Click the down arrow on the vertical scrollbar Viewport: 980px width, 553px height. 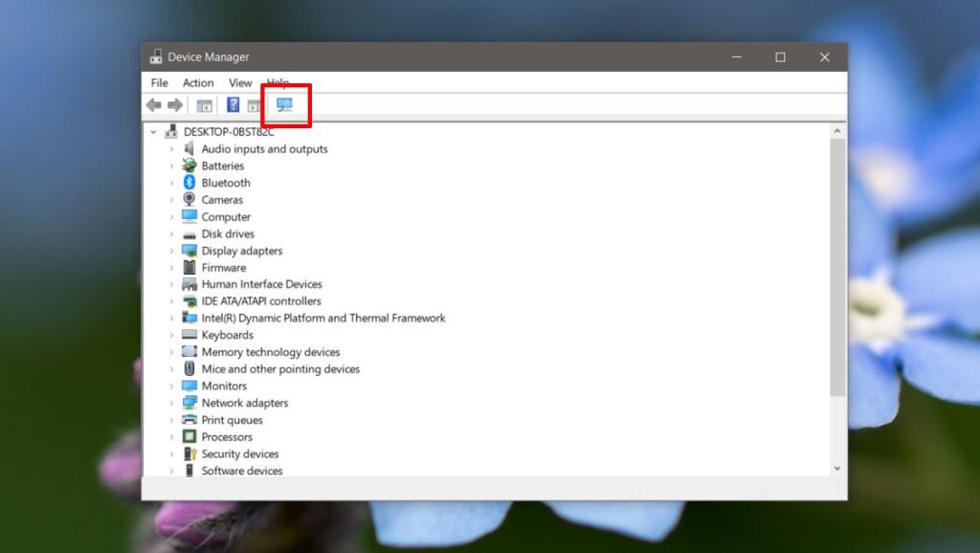(835, 469)
